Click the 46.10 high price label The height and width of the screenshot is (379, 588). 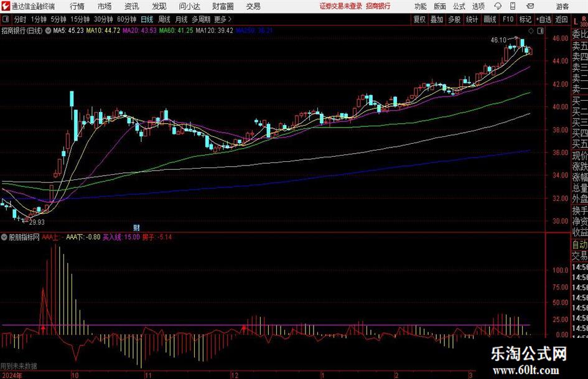[498, 40]
